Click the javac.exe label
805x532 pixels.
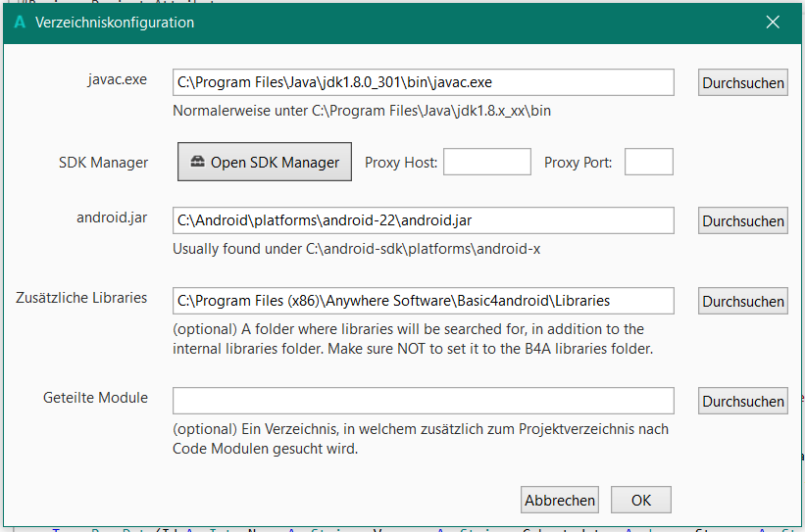[117, 79]
